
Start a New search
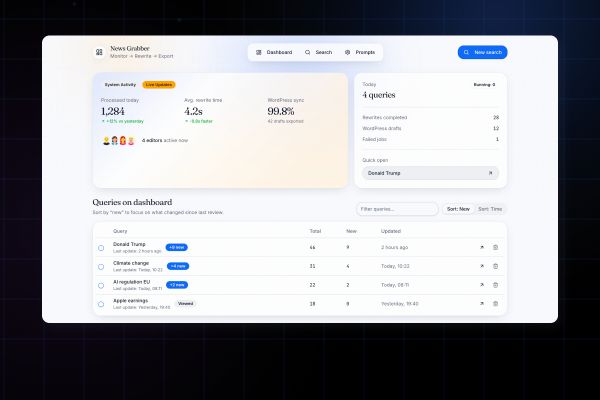point(483,52)
